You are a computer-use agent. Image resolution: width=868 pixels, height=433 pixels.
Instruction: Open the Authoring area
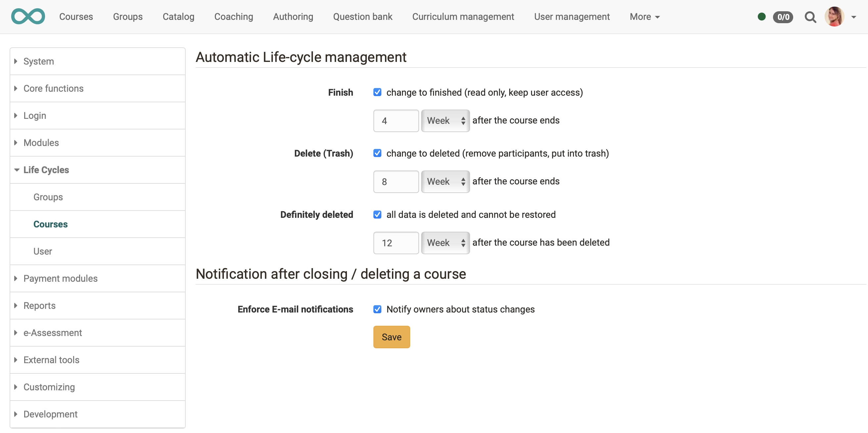[x=293, y=17]
